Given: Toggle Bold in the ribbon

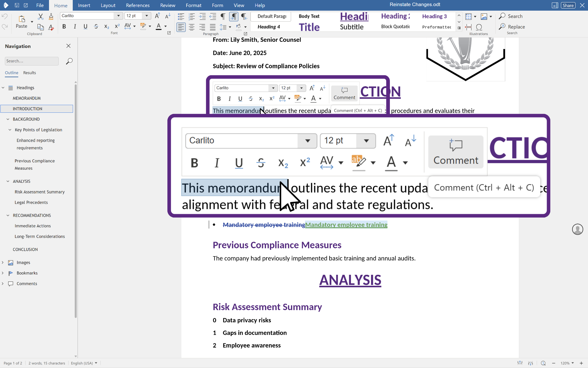Looking at the screenshot, I should pyautogui.click(x=64, y=27).
